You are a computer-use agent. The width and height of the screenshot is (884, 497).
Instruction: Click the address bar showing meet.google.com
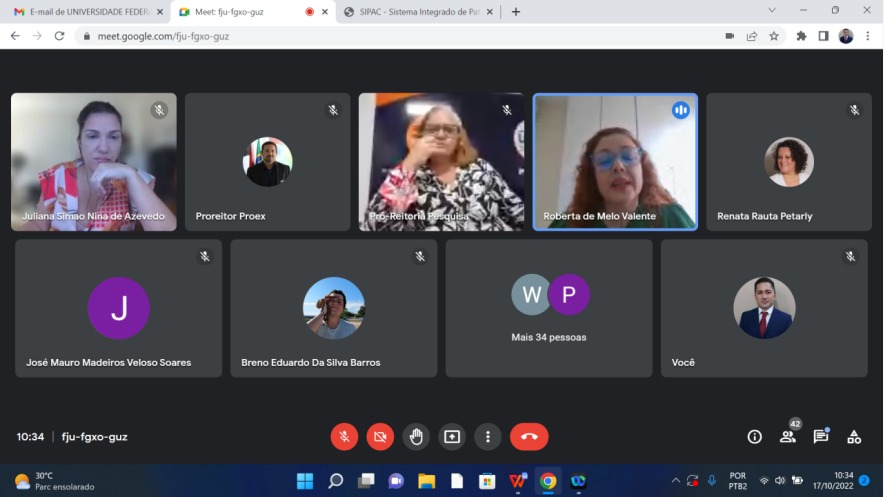400,36
